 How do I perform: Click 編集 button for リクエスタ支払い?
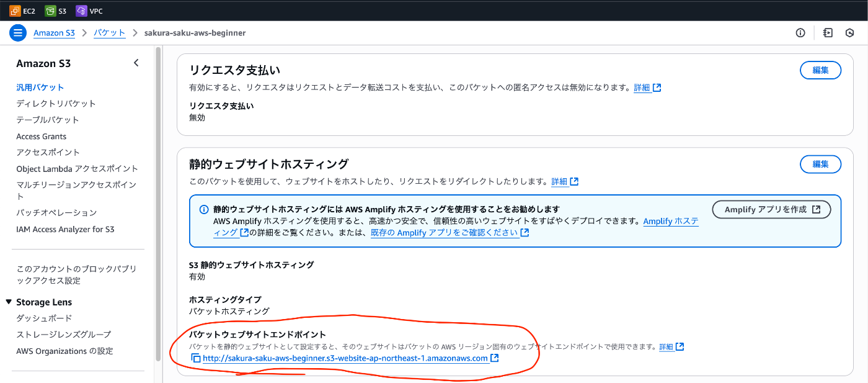(820, 70)
